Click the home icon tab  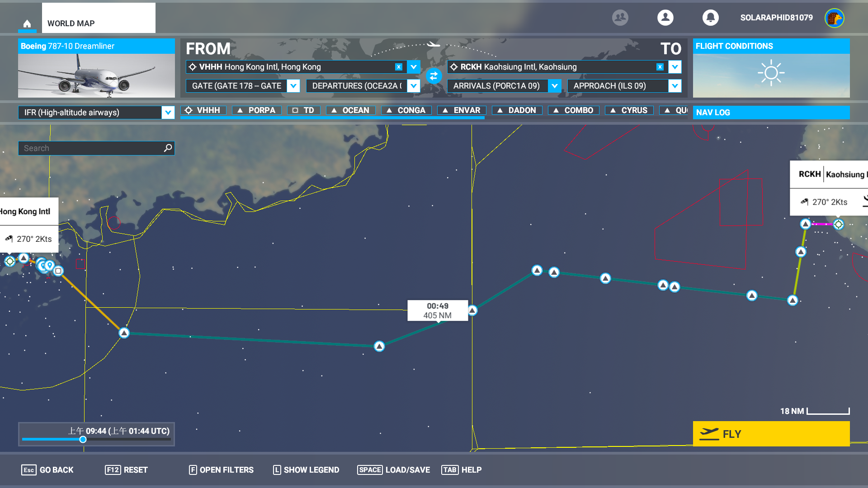pyautogui.click(x=27, y=23)
